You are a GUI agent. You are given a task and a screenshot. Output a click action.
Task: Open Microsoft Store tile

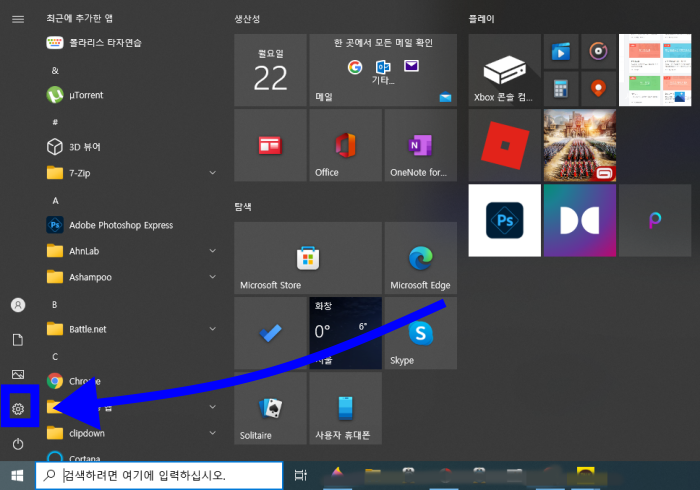[308, 258]
